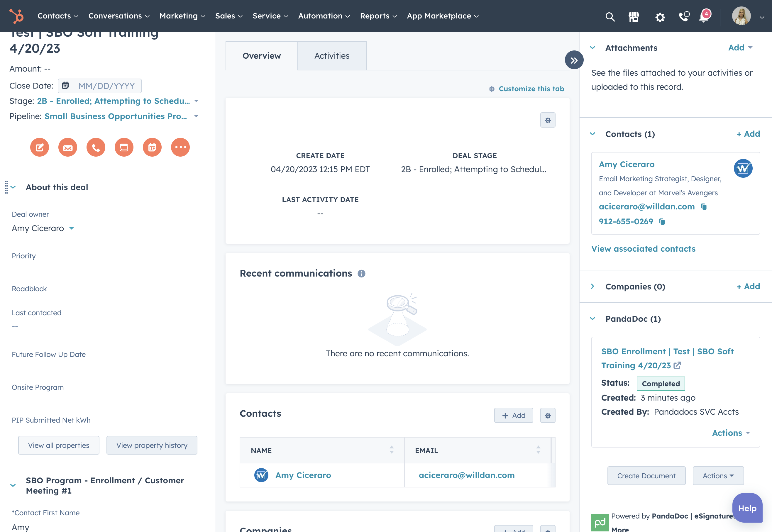Screen dimensions: 772x532
Task: Open the Attachments Add dropdown
Action: pos(740,48)
